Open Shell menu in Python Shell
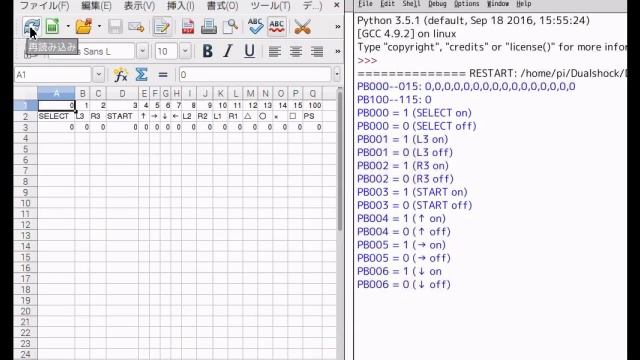 (x=411, y=4)
